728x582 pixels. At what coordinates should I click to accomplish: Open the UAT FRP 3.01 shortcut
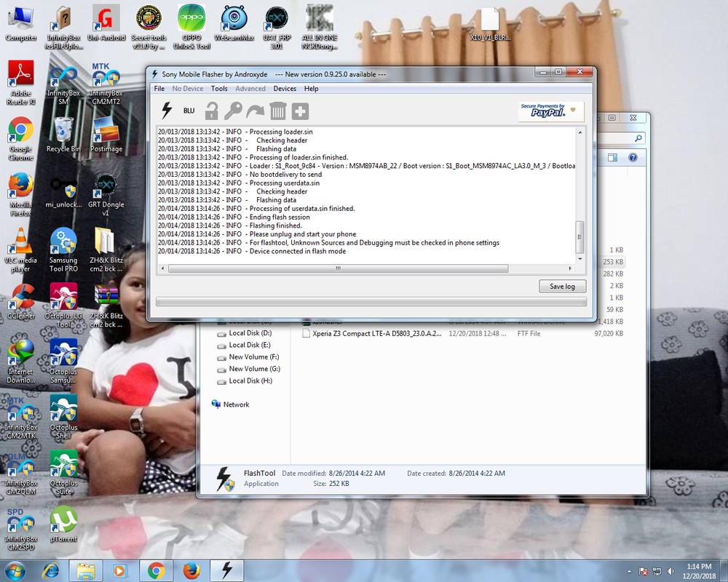(x=277, y=28)
